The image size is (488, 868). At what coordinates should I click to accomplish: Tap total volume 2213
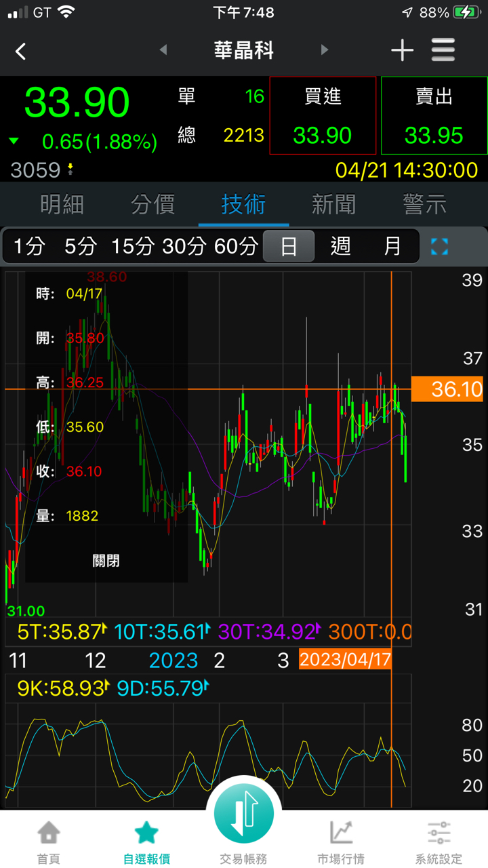(244, 135)
